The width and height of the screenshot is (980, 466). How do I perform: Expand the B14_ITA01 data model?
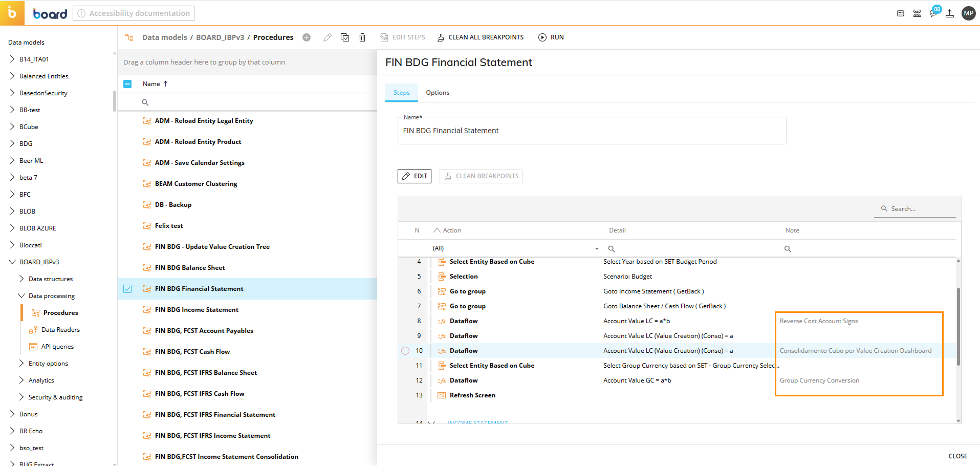[12, 59]
